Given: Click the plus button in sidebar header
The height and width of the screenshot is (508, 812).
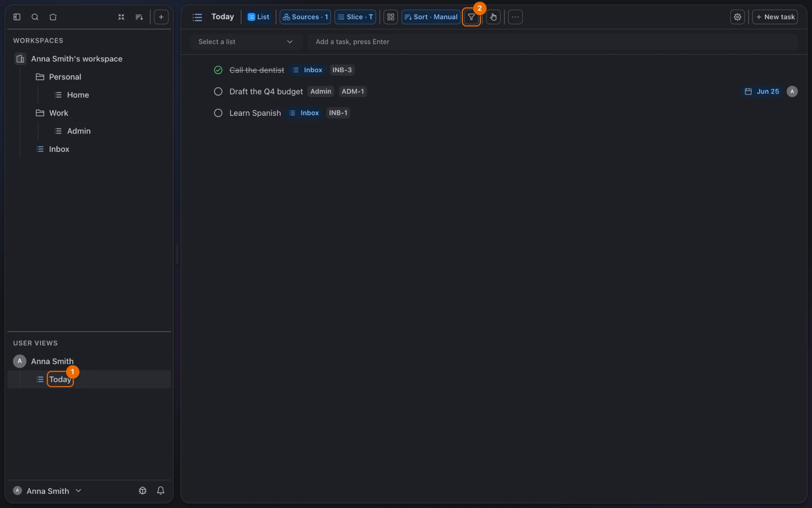Looking at the screenshot, I should pyautogui.click(x=161, y=17).
